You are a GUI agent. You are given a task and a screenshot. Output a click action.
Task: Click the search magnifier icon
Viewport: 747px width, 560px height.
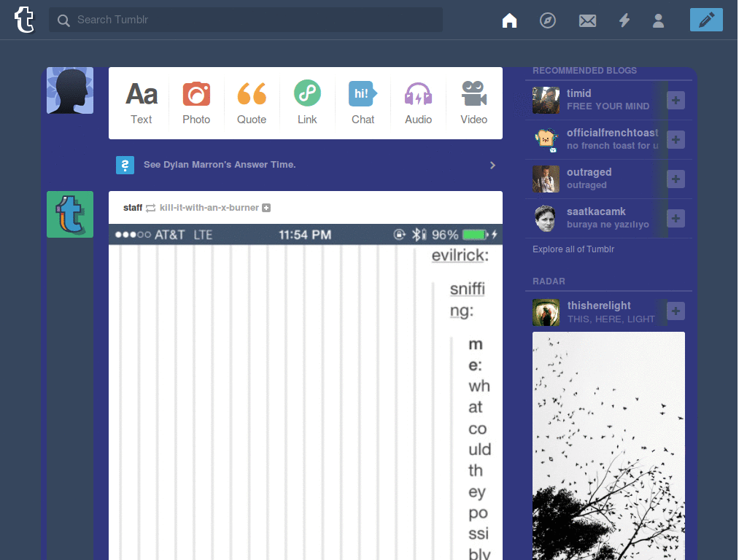63,20
